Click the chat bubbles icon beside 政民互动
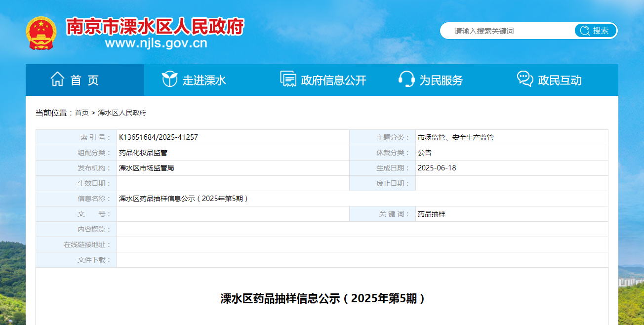Image resolution: width=644 pixels, height=325 pixels. click(x=525, y=79)
